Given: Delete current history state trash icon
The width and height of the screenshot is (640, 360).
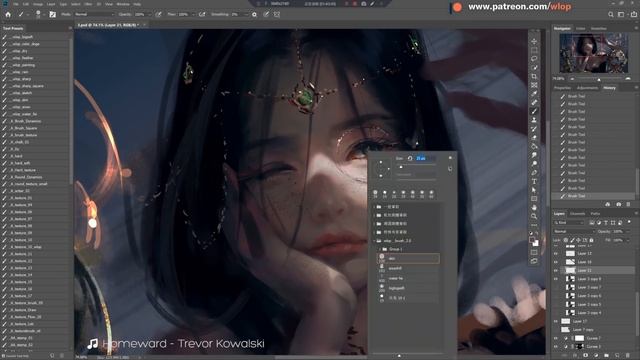Looking at the screenshot, I should coord(628,204).
